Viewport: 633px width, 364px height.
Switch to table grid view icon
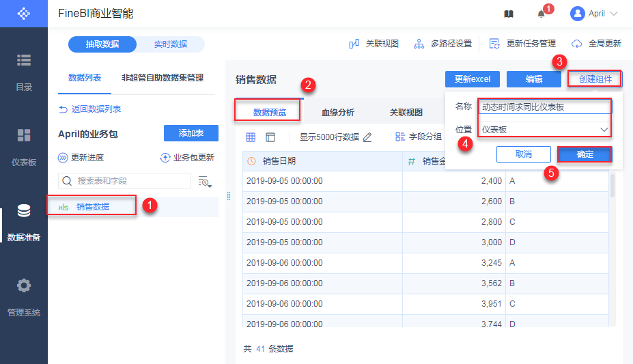click(x=251, y=137)
